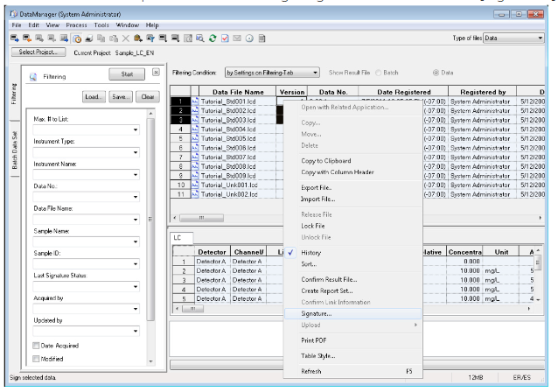Screen dimensions: 558x392
Task: Open the Tools menu
Action: click(101, 24)
